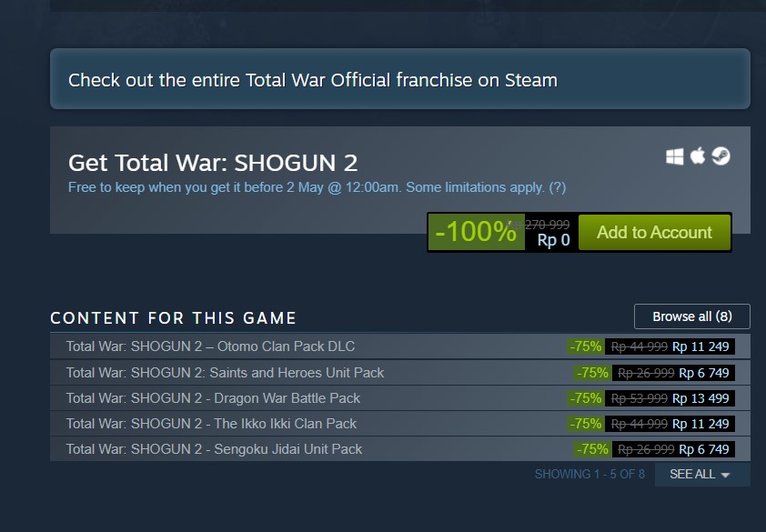Open the limitations help (?) icon

tap(559, 187)
